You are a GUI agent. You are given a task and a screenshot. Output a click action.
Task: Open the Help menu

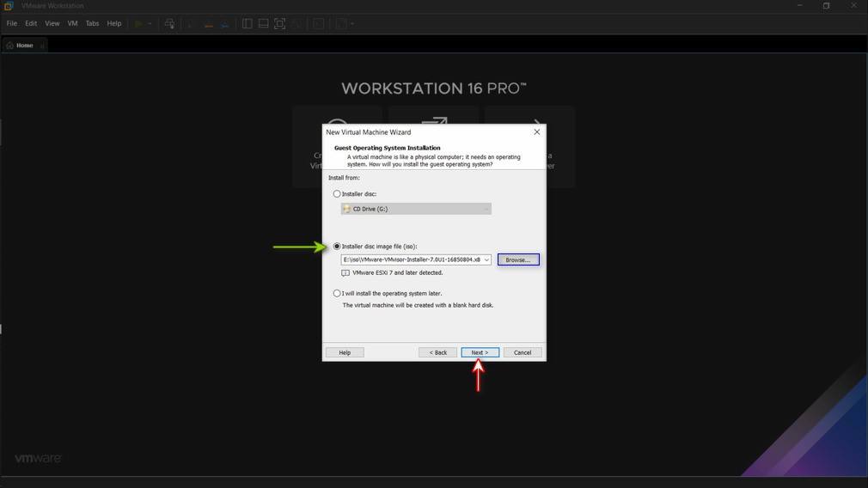click(x=114, y=23)
